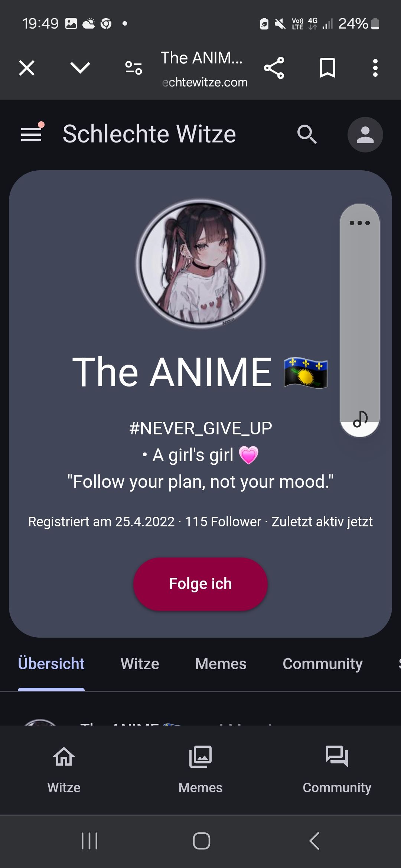401x868 pixels.
Task: Bookmark this page in the browser
Action: pos(327,68)
